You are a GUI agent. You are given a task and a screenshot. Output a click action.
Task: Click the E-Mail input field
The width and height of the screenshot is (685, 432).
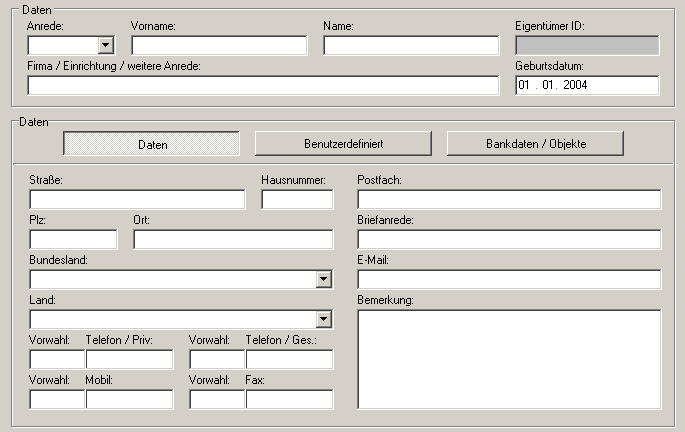click(x=509, y=279)
